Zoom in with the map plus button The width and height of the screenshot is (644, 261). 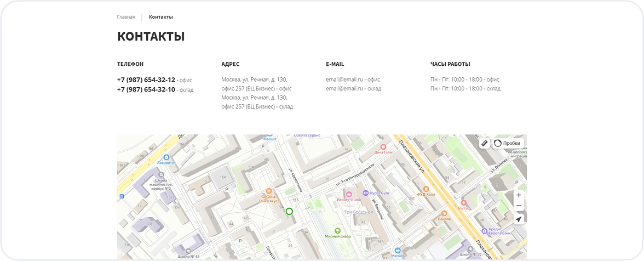point(519,195)
